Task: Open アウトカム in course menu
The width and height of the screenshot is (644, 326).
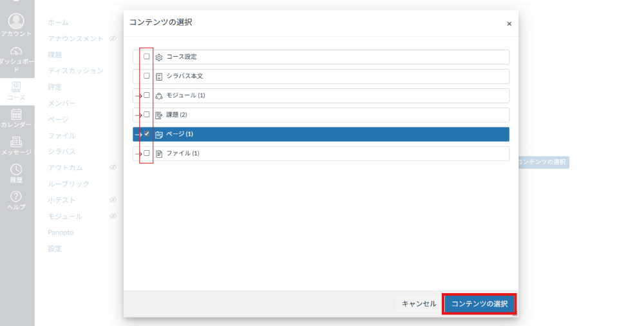Action: 65,168
